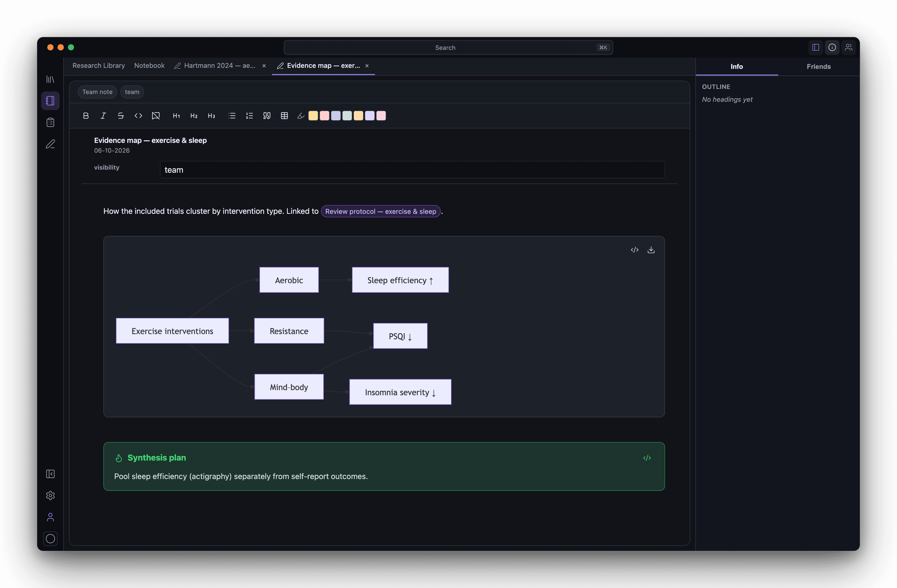Screen dimensions: 897x588
Task: Select the highlighter tool
Action: click(x=301, y=116)
